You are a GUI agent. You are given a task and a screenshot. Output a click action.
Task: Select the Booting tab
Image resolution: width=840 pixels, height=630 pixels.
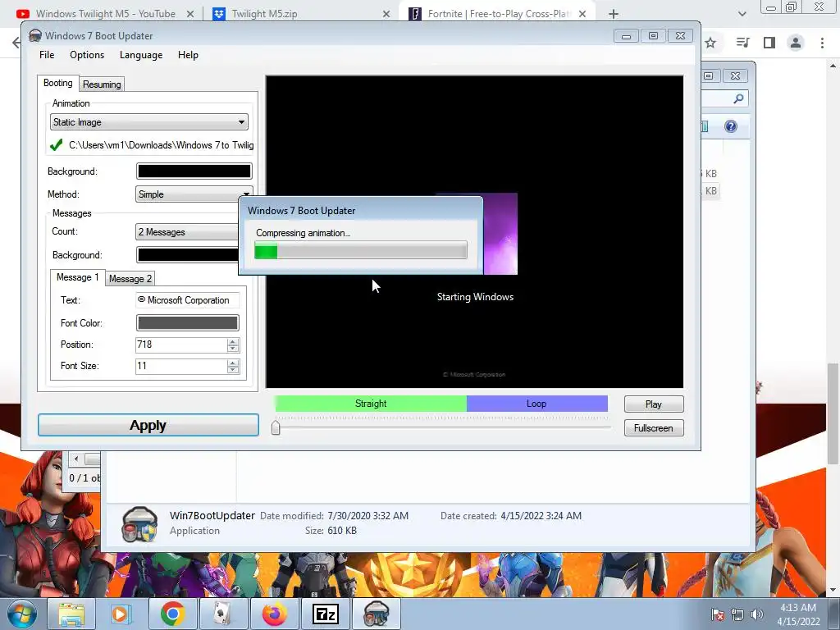(58, 83)
